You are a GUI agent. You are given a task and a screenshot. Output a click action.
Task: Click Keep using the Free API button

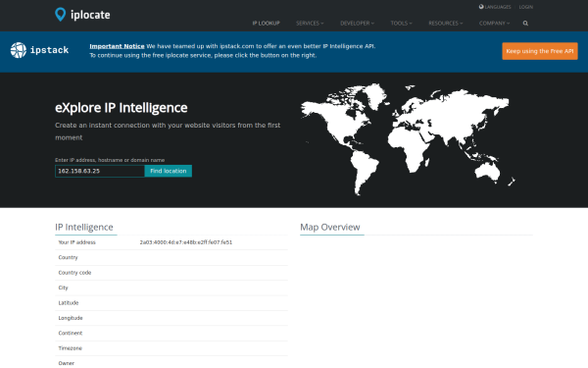(x=540, y=51)
